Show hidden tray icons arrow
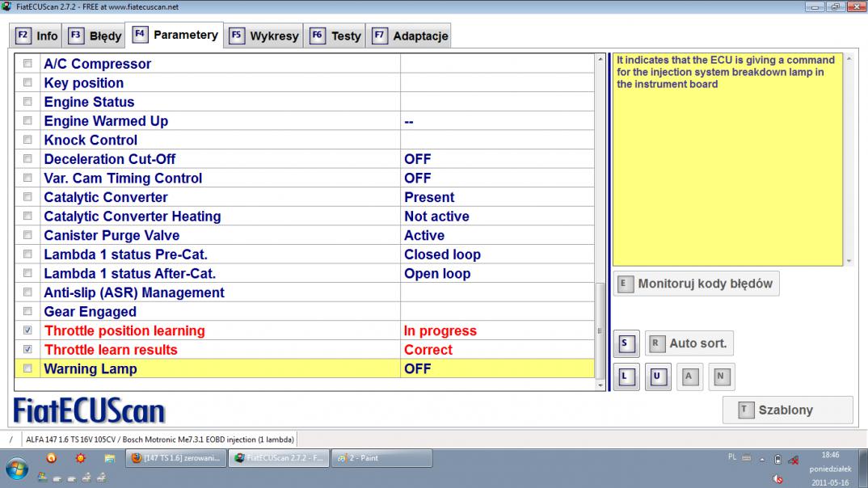This screenshot has height=488, width=868. tap(762, 459)
